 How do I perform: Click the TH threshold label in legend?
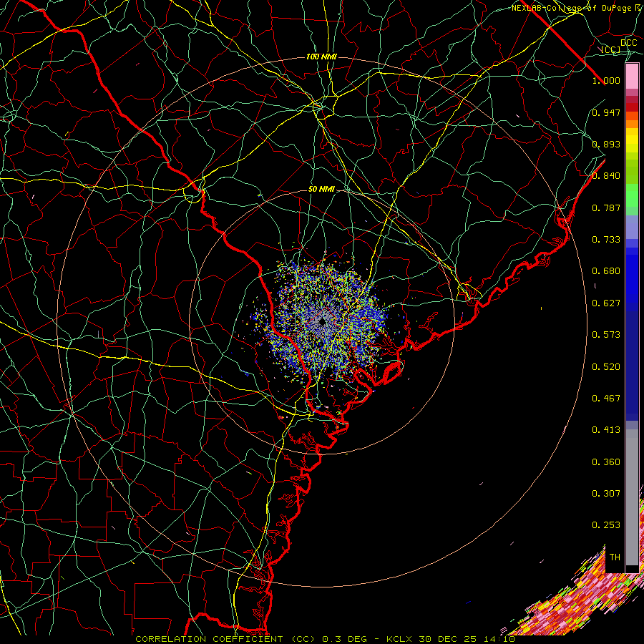coord(615,557)
